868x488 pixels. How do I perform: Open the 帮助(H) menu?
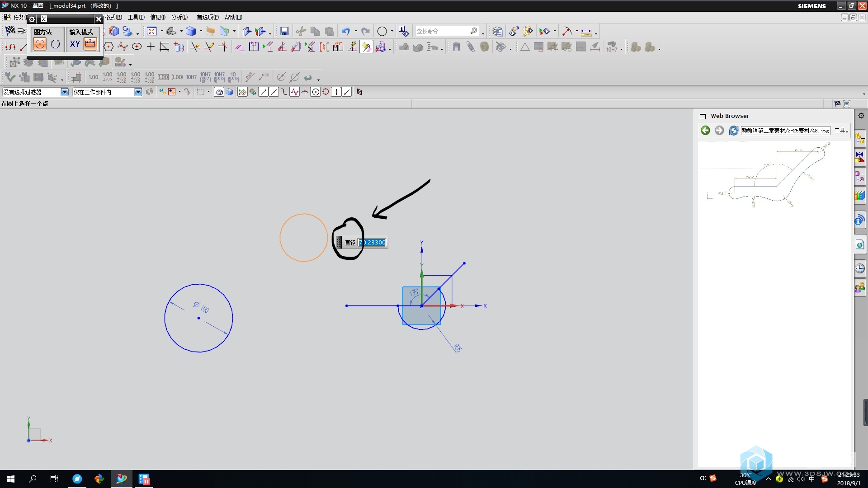tap(233, 17)
